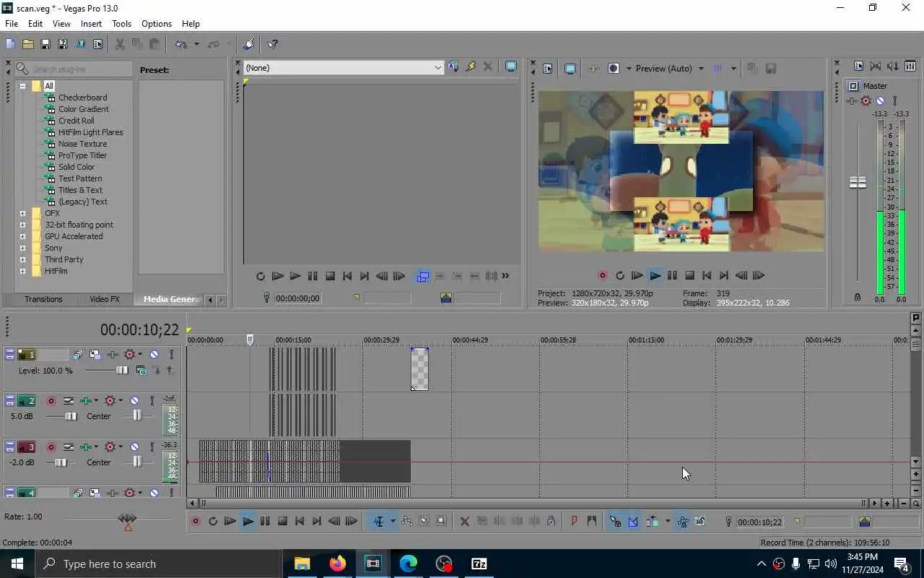Viewport: 924px width, 578px height.
Task: Click the New project icon in main toolbar
Action: click(10, 44)
